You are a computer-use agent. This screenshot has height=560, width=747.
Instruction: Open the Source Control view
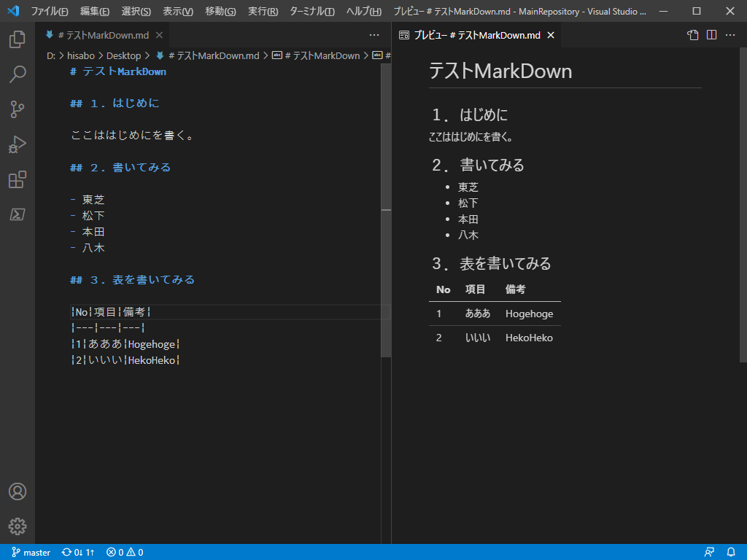tap(17, 109)
